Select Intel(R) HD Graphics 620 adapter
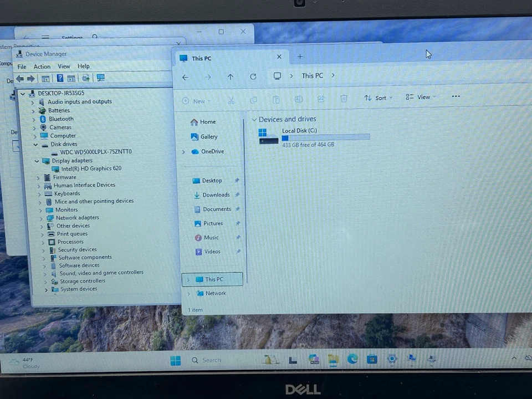Image resolution: width=532 pixels, height=399 pixels. (91, 168)
